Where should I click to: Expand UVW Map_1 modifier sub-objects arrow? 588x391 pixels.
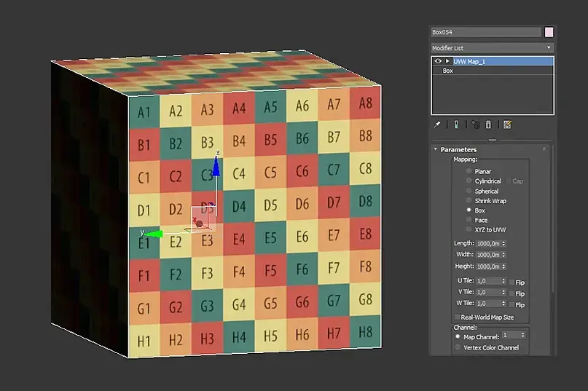[447, 61]
